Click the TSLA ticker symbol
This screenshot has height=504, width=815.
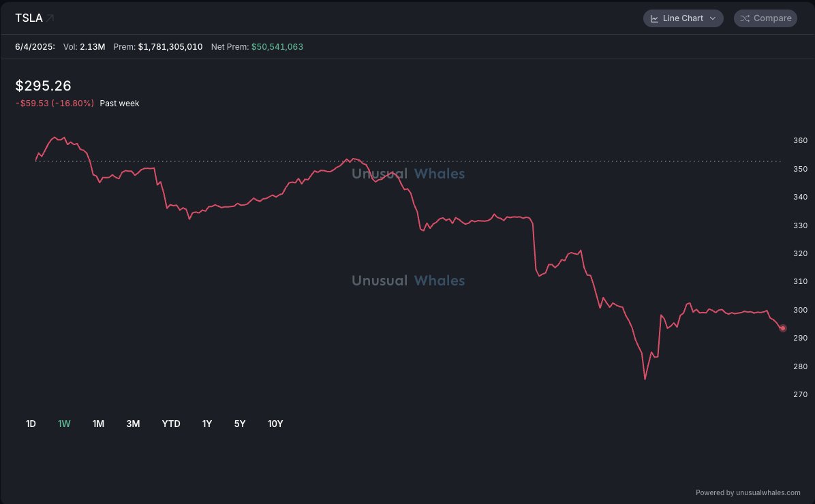click(x=29, y=18)
